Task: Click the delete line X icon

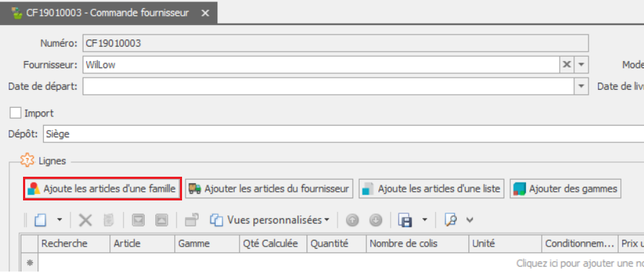Action: coord(86,221)
